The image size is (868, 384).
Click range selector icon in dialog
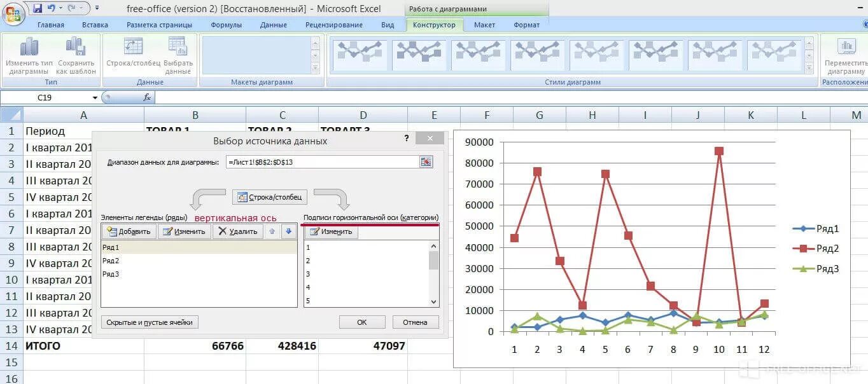point(426,162)
